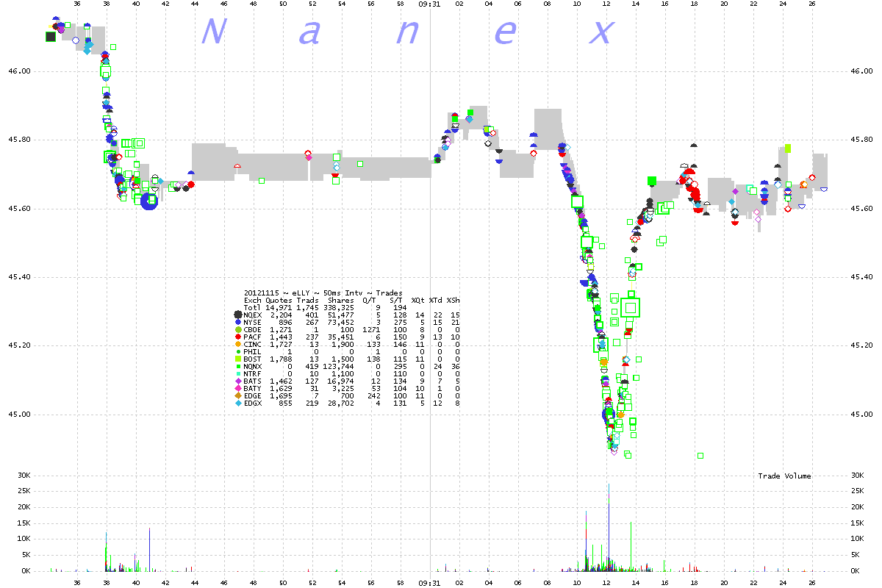882x588 pixels.
Task: Click the 'Shares' column header
Action: click(x=341, y=300)
